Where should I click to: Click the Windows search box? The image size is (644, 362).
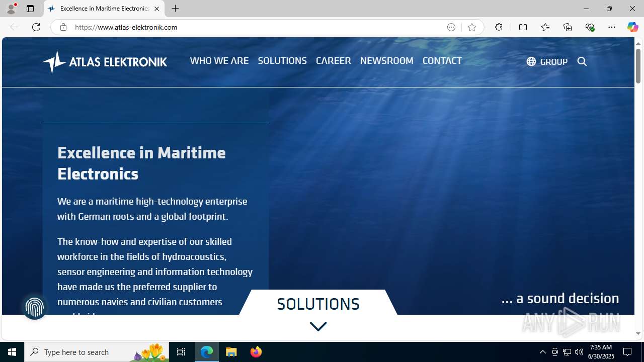click(97, 352)
